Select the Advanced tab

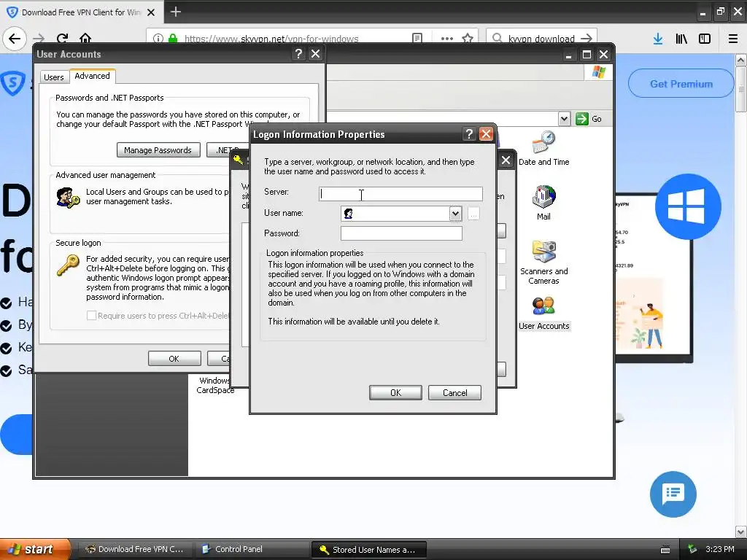(x=92, y=76)
